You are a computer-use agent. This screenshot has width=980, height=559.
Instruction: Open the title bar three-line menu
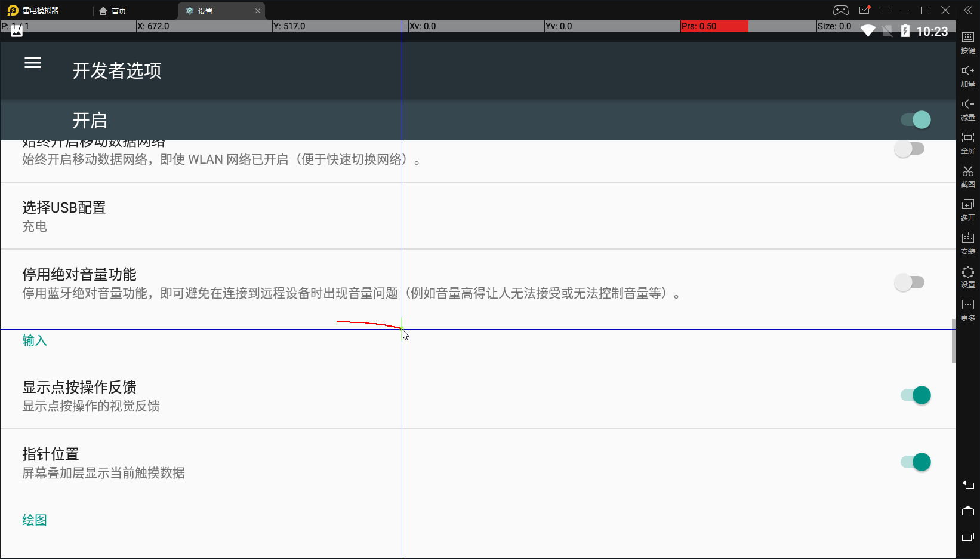[885, 10]
